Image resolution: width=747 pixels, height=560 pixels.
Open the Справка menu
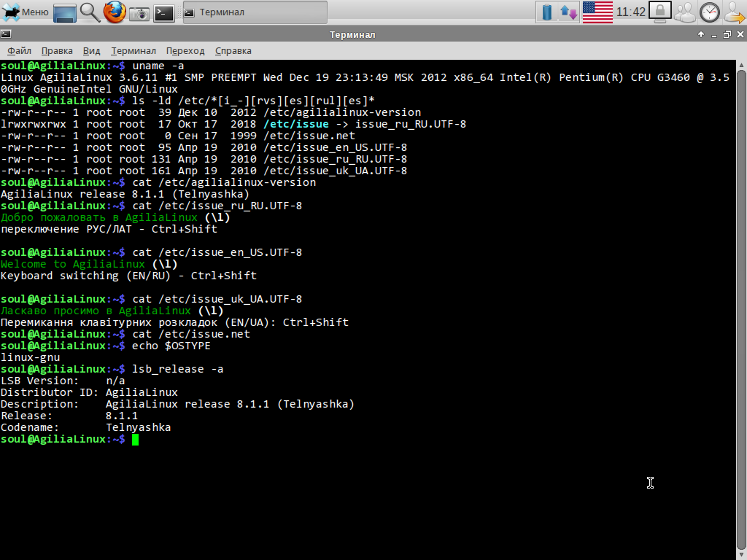click(233, 50)
